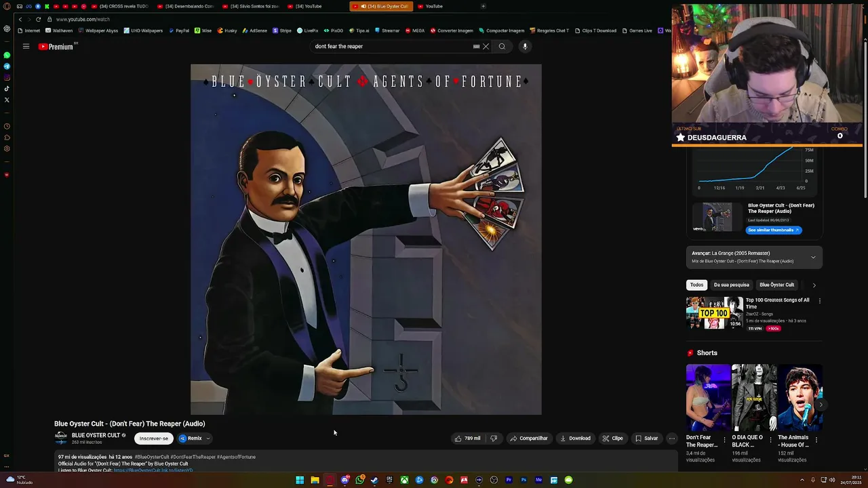Open options for Don't Fear The Reaper short
This screenshot has width=868, height=488.
(x=724, y=440)
